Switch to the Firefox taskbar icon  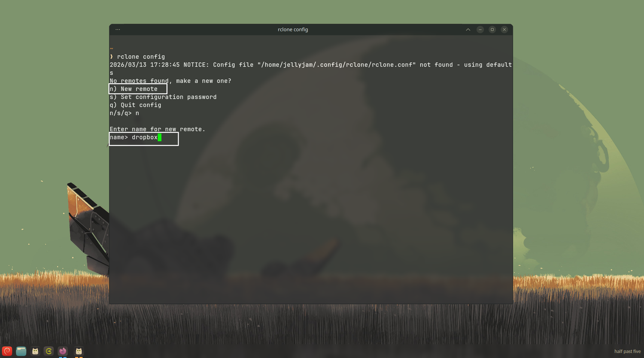63,351
